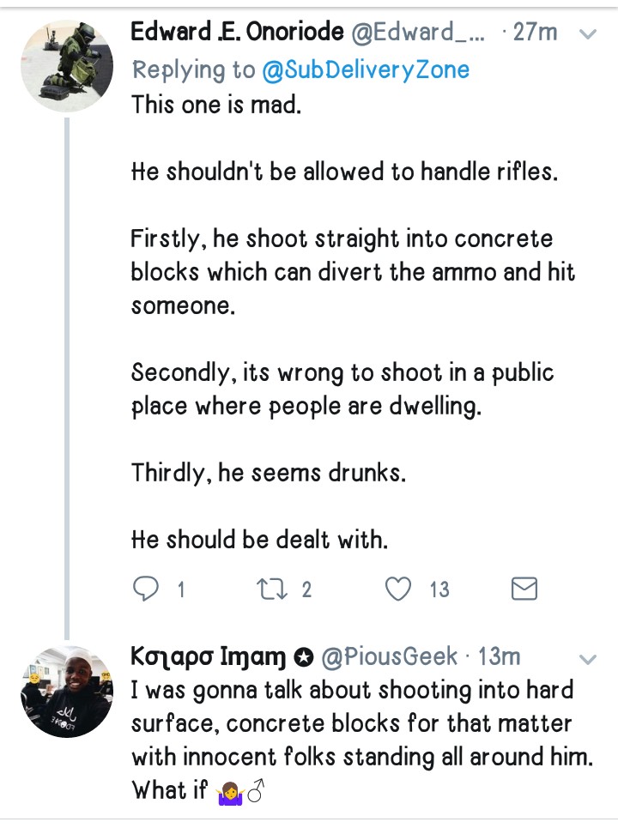618x840 pixels.
Task: Open the more-options chevron on Edward's tweet
Action: point(588,34)
